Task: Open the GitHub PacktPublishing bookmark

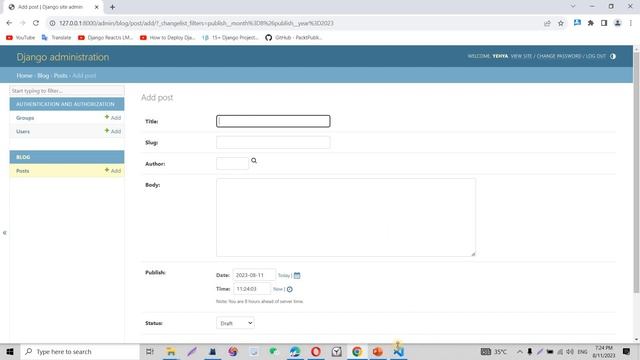Action: (x=293, y=38)
